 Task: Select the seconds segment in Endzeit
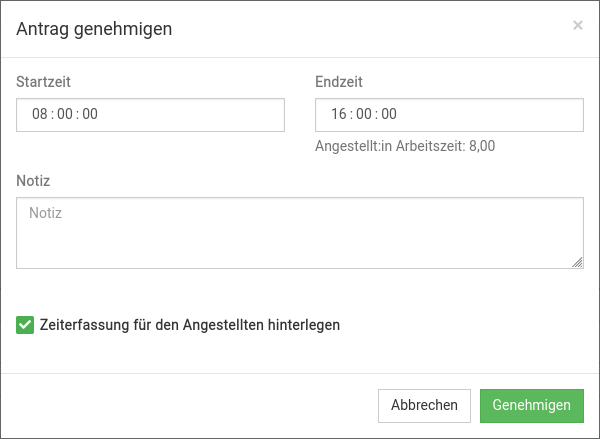click(389, 114)
